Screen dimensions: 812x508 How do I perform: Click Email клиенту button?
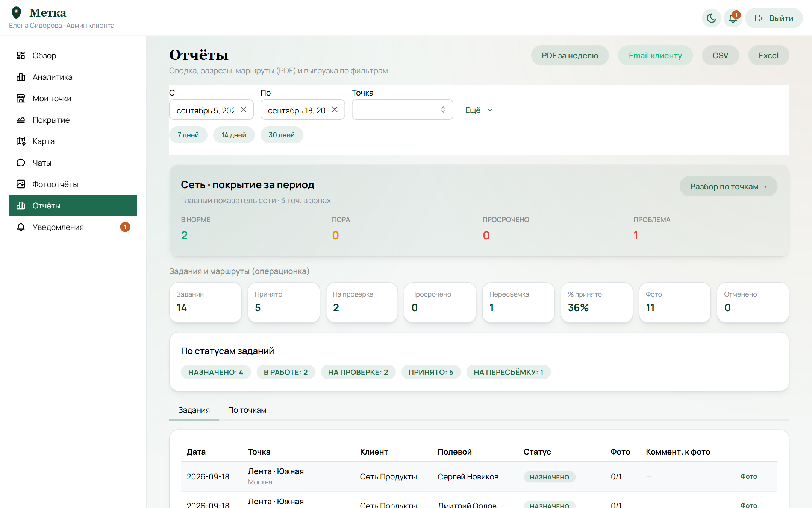655,55
